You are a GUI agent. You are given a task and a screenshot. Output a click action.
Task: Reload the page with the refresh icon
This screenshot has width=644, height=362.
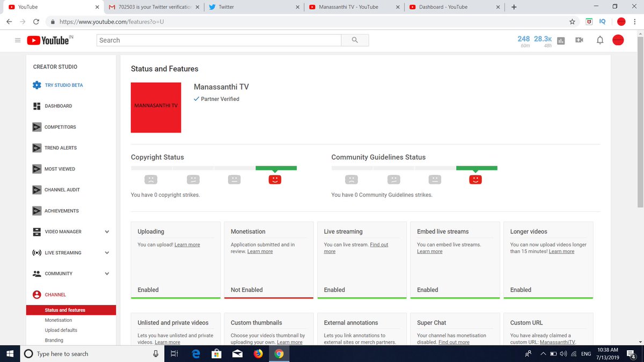[x=36, y=22]
